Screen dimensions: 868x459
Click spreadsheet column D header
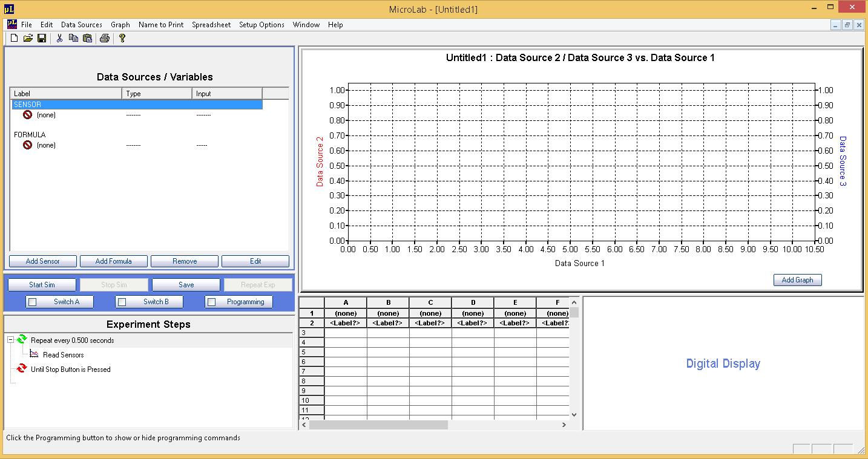pyautogui.click(x=473, y=302)
